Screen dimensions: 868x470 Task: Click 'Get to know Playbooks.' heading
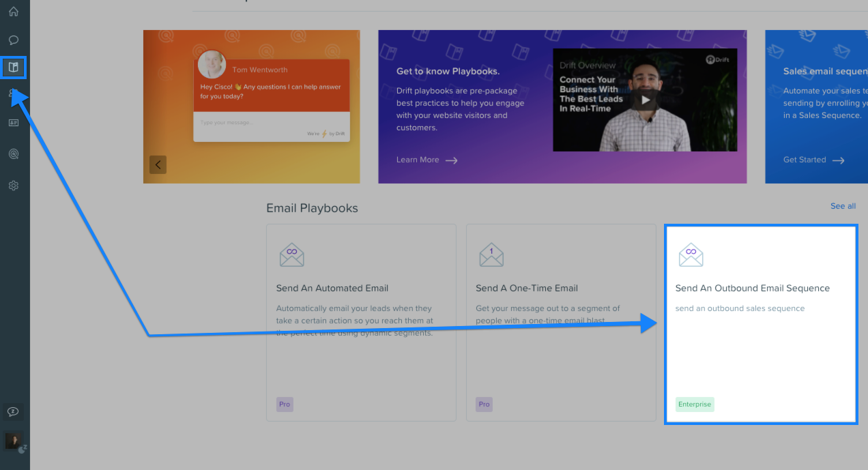448,71
